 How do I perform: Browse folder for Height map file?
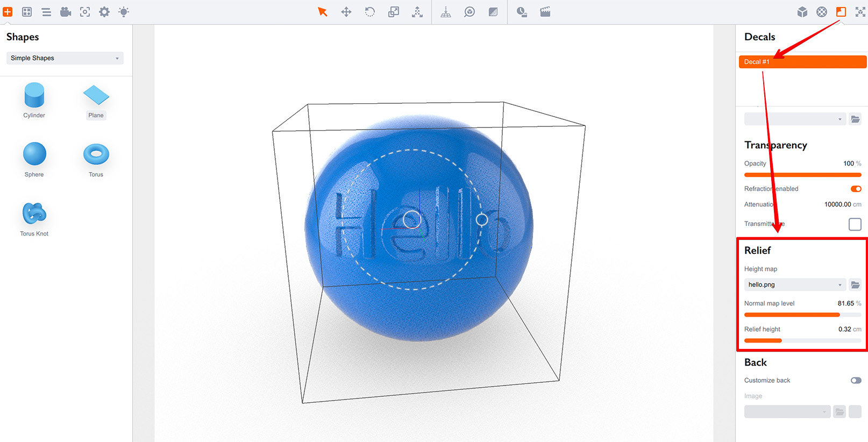[855, 284]
